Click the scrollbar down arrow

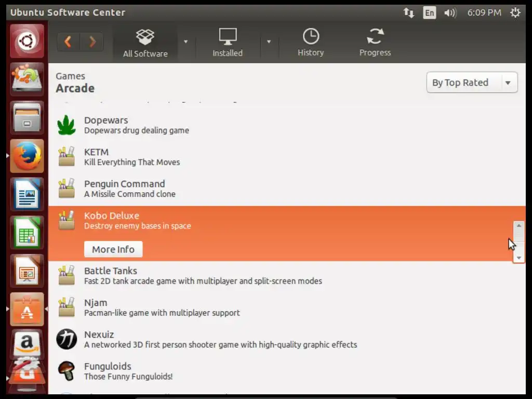[518, 258]
